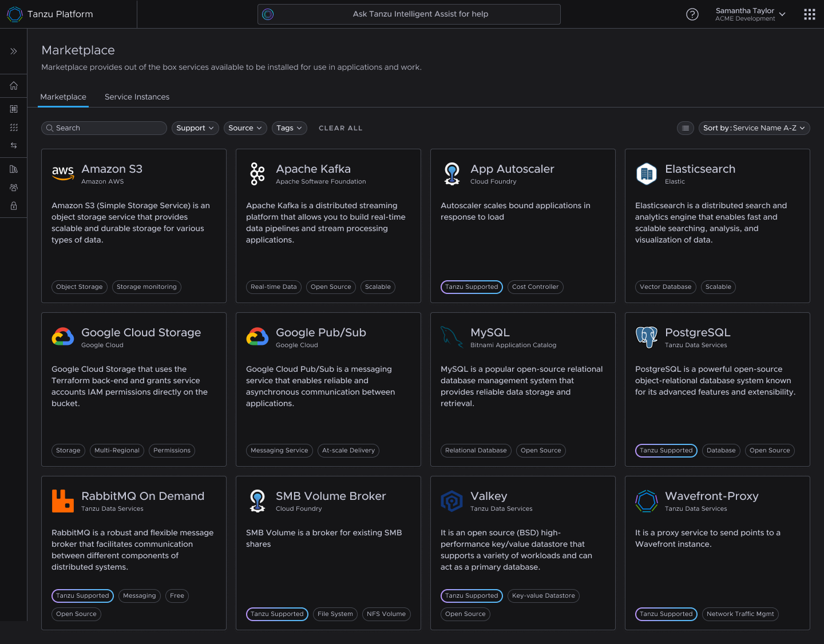Viewport: 824px width, 644px height.
Task: Click the Wavefront-Proxy logo
Action: click(647, 501)
